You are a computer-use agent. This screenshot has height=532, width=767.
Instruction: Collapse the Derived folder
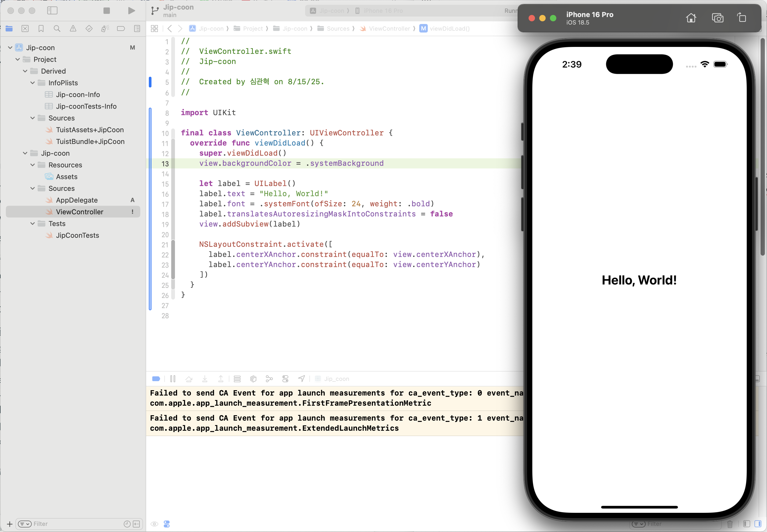click(25, 71)
